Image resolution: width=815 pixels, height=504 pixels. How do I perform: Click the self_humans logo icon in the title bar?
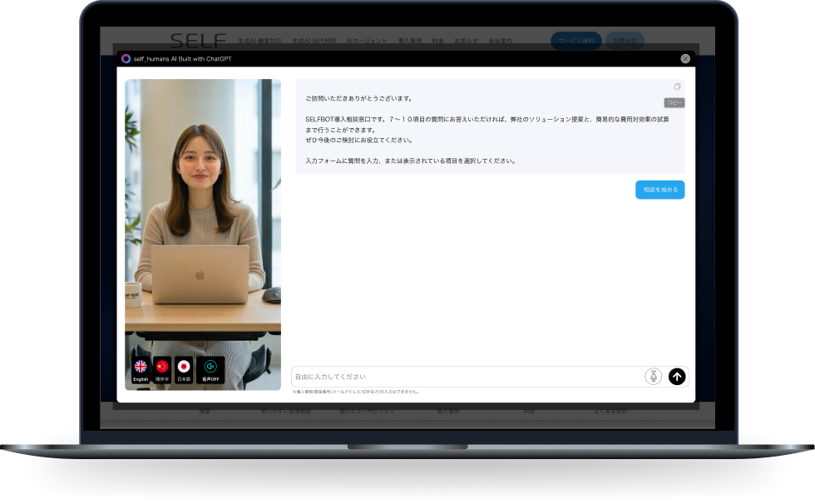point(126,59)
